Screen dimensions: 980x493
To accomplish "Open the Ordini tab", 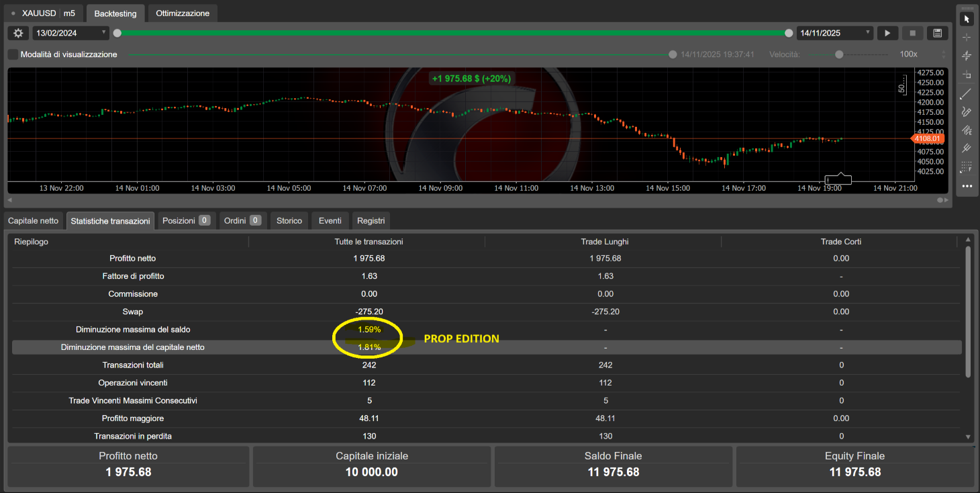I will [243, 221].
